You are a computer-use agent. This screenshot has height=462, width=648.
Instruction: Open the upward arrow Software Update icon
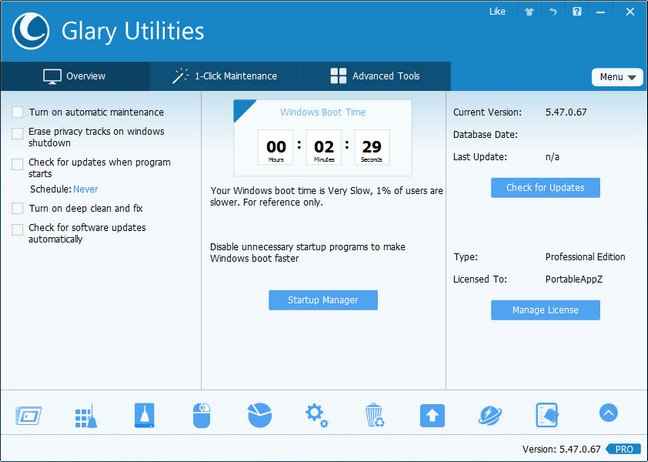432,415
